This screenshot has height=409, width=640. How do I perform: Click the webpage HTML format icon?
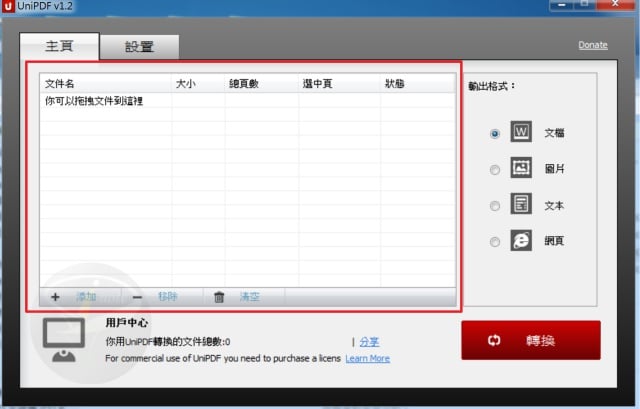coord(521,240)
